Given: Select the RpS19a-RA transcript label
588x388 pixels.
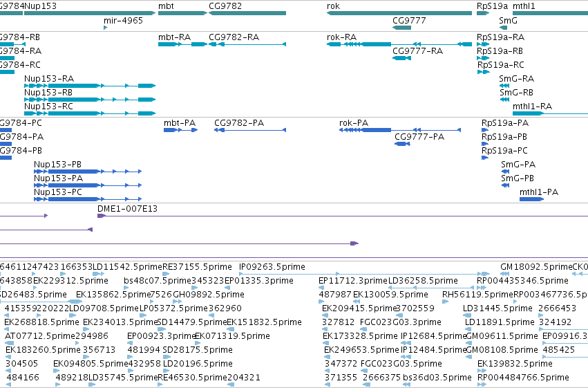Looking at the screenshot, I should [501, 37].
